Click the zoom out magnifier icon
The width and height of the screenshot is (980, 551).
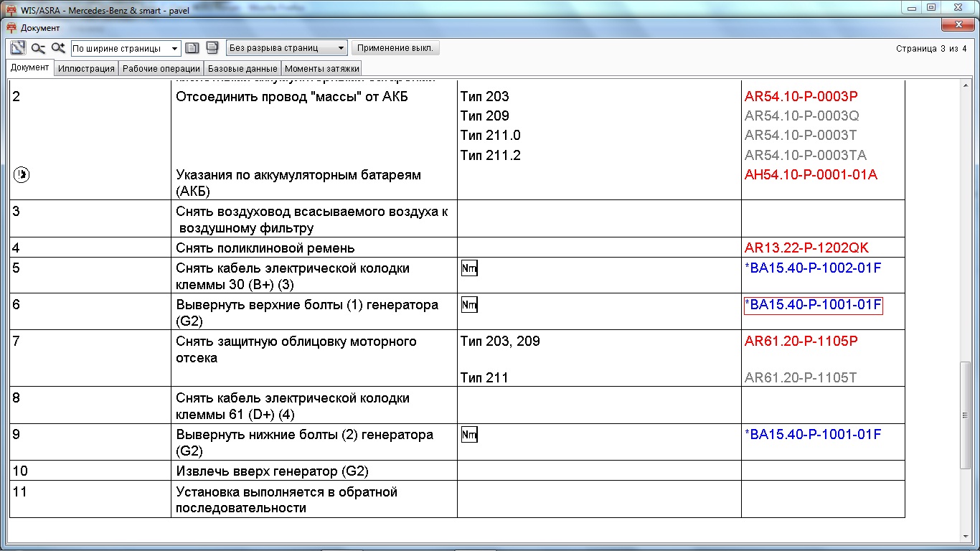point(38,48)
